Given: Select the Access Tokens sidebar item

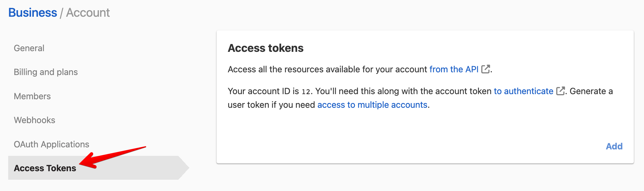Looking at the screenshot, I should pos(45,168).
